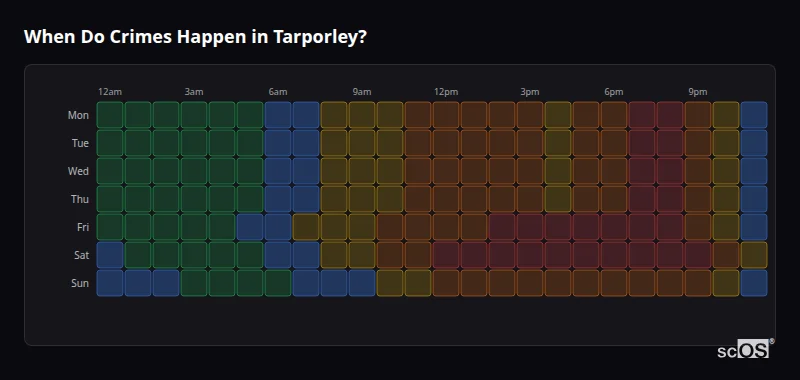Click the Tuesday 9pm heatmap cell
800x380 pixels.
[698, 143]
